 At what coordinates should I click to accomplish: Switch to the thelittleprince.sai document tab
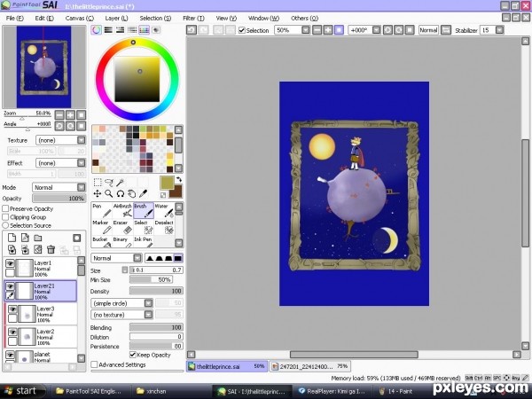tap(227, 366)
